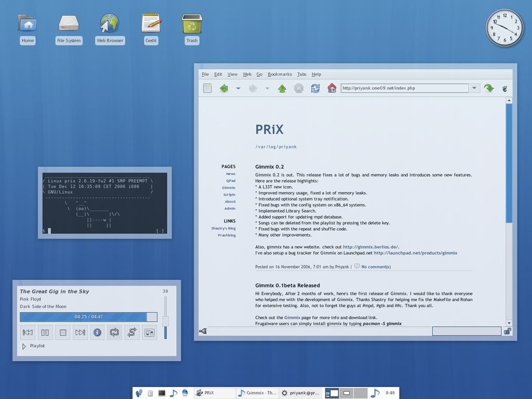
Task: Click the GNOME foot throbber icon
Action: 505,88
